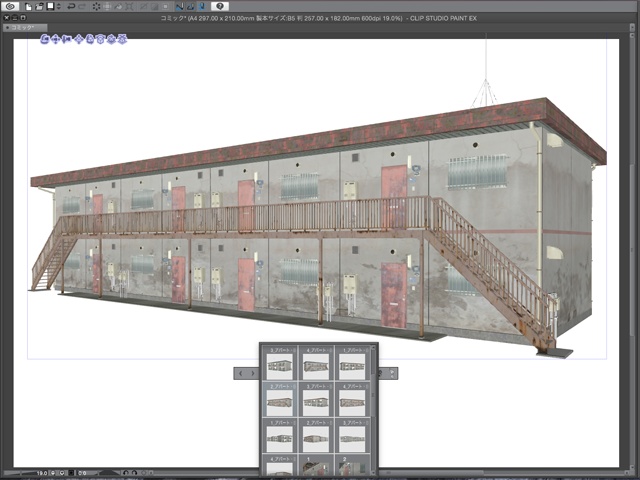Go to next 3D object with right arrow
640x480 pixels.
point(253,373)
